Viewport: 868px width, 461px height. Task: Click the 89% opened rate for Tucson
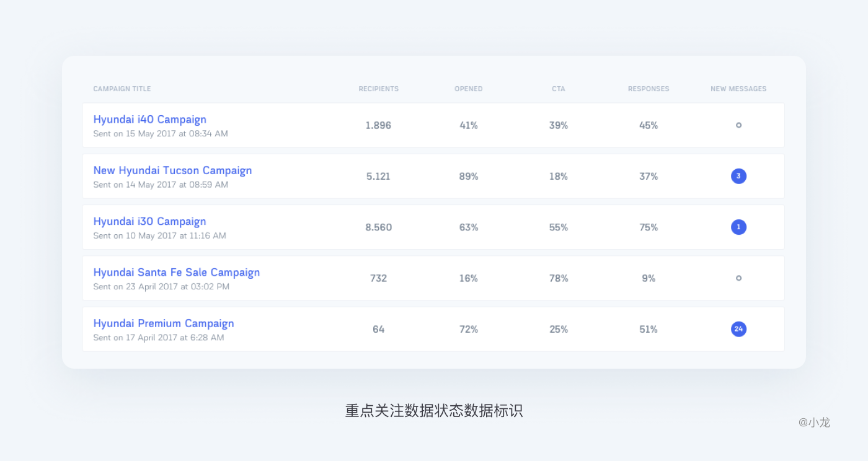point(468,177)
